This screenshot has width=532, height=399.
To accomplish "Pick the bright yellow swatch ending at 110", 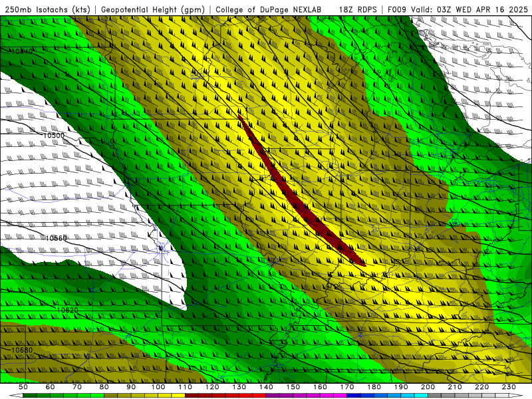I will (x=178, y=396).
